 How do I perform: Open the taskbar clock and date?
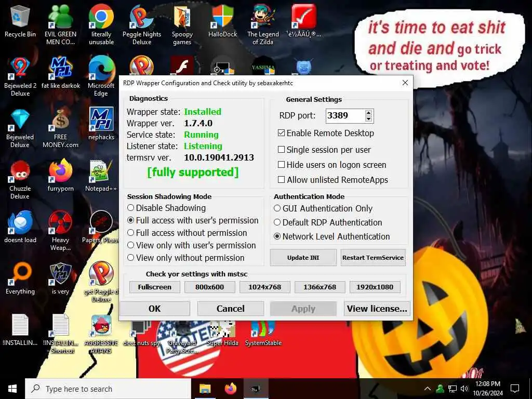pyautogui.click(x=487, y=389)
